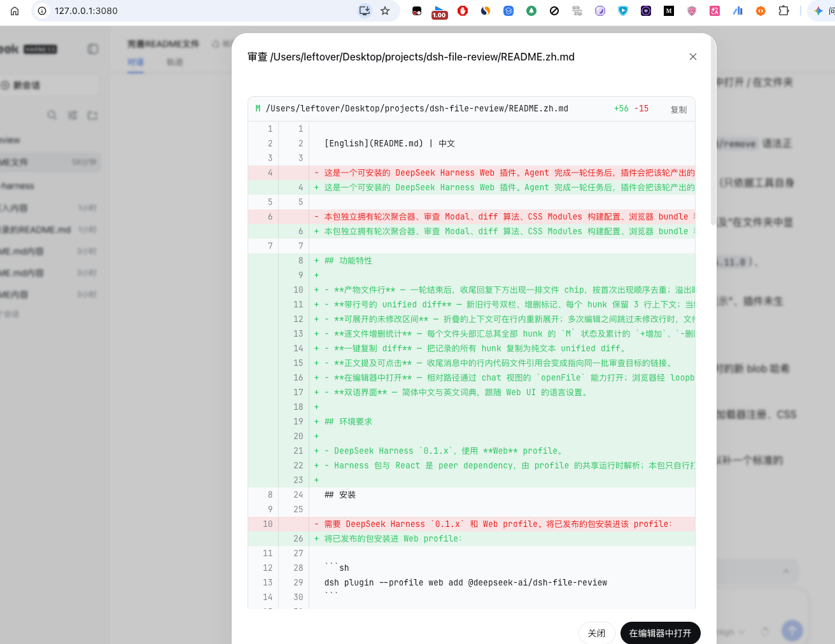Expand the collapsed panel chevron above the input

click(786, 571)
